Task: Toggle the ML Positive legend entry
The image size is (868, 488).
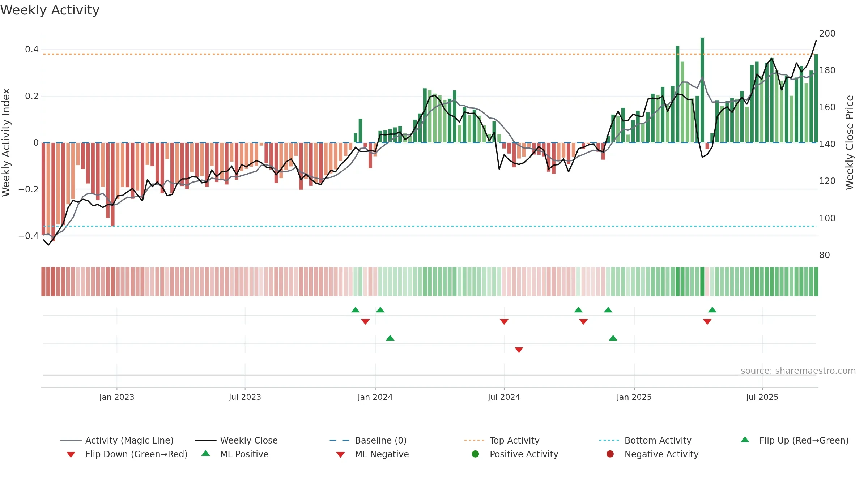Action: click(x=235, y=454)
